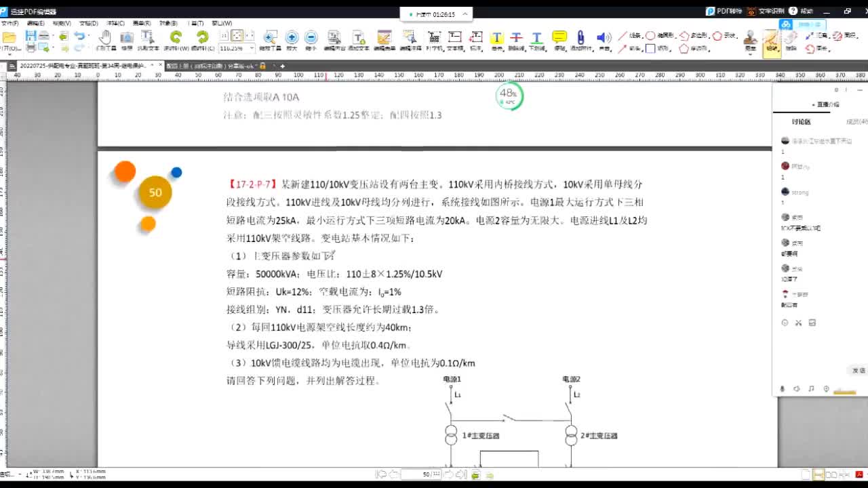Screen dimensions: 868x488
Task: Select the strikethrough text tool
Action: click(x=516, y=37)
